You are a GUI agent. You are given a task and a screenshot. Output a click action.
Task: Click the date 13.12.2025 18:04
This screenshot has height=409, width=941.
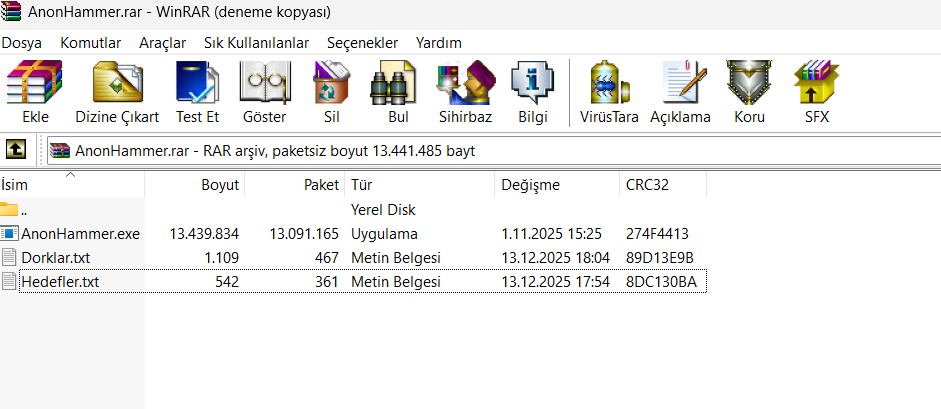point(556,257)
